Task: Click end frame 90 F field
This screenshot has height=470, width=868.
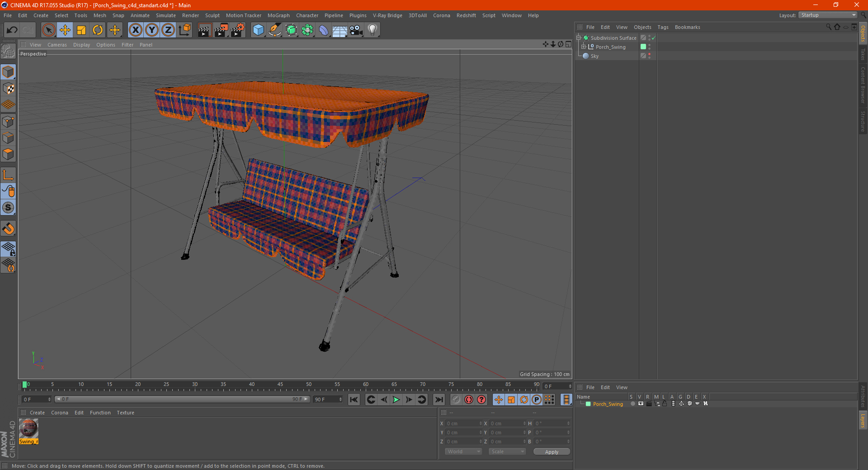Action: (328, 399)
